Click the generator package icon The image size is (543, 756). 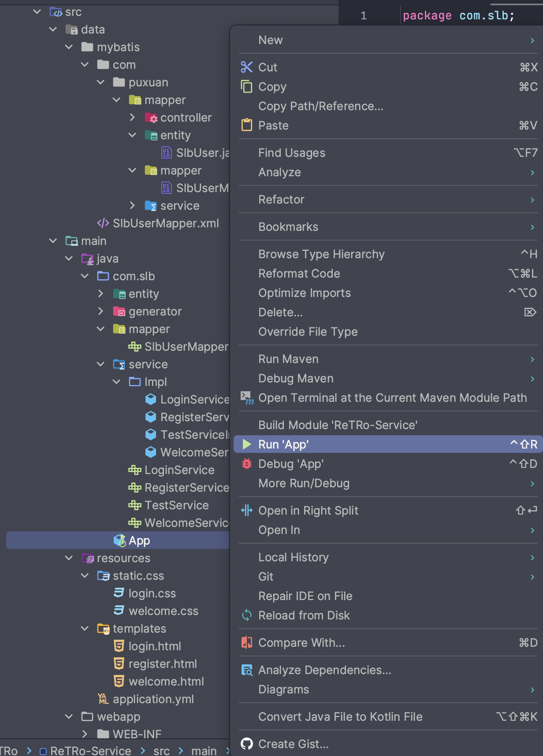tap(119, 311)
